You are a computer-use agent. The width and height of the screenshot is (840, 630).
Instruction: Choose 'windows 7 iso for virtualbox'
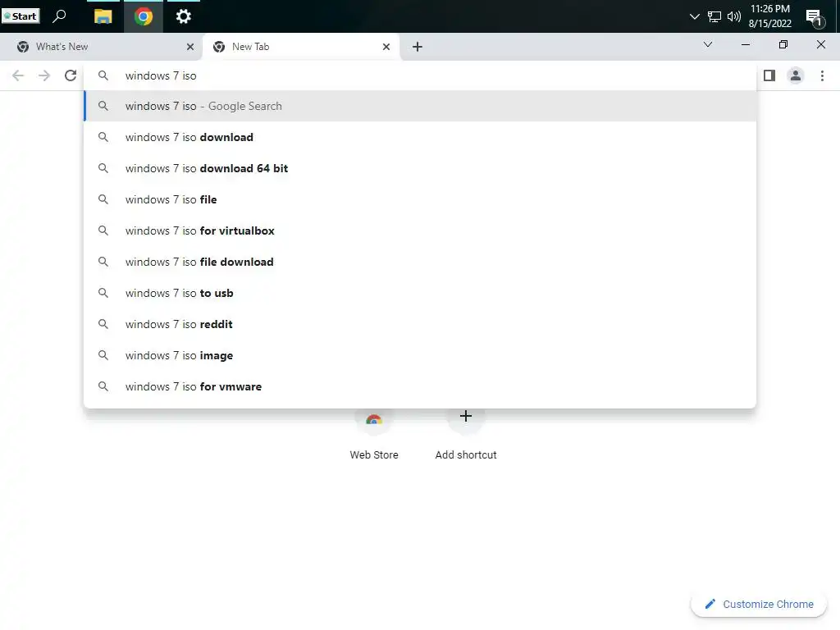pos(420,231)
